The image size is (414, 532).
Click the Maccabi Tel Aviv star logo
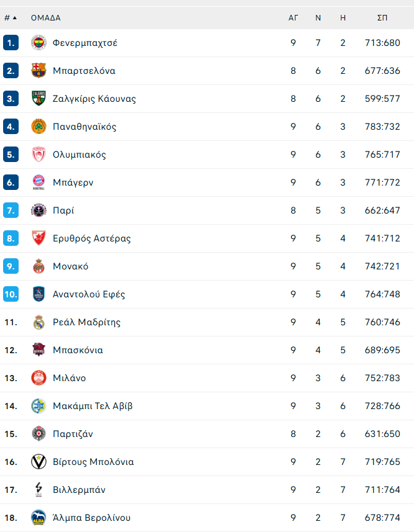click(38, 406)
